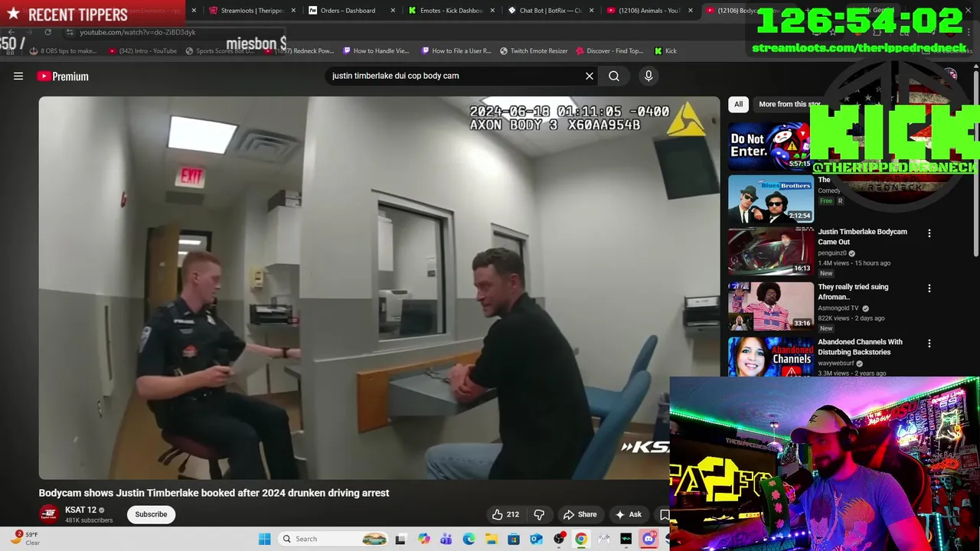
Task: Click the YouTube Premium logo
Action: click(x=63, y=76)
